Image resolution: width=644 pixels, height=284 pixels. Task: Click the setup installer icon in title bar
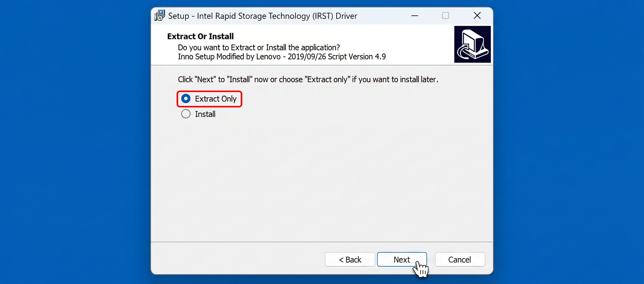tap(159, 16)
